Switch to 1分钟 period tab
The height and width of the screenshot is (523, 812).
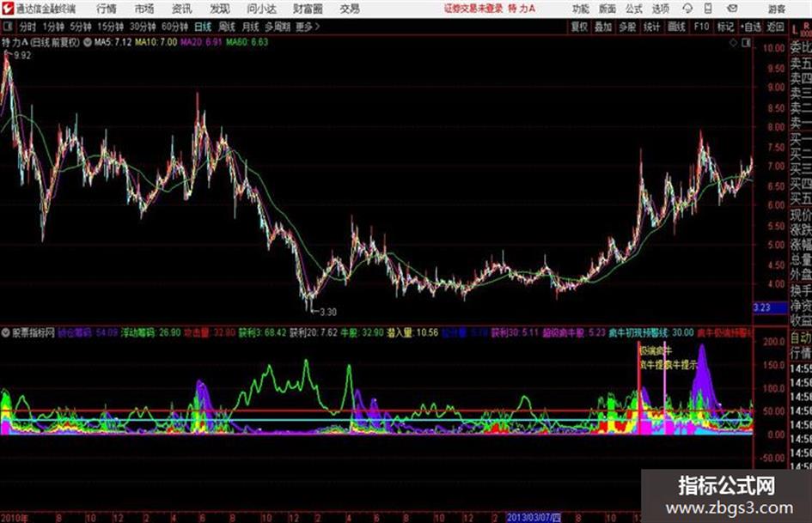click(52, 27)
